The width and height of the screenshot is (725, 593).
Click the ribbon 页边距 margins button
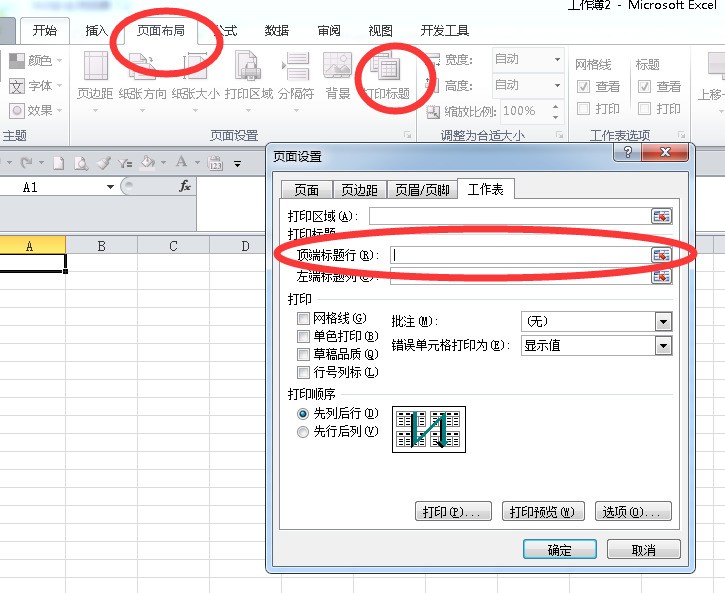click(95, 81)
